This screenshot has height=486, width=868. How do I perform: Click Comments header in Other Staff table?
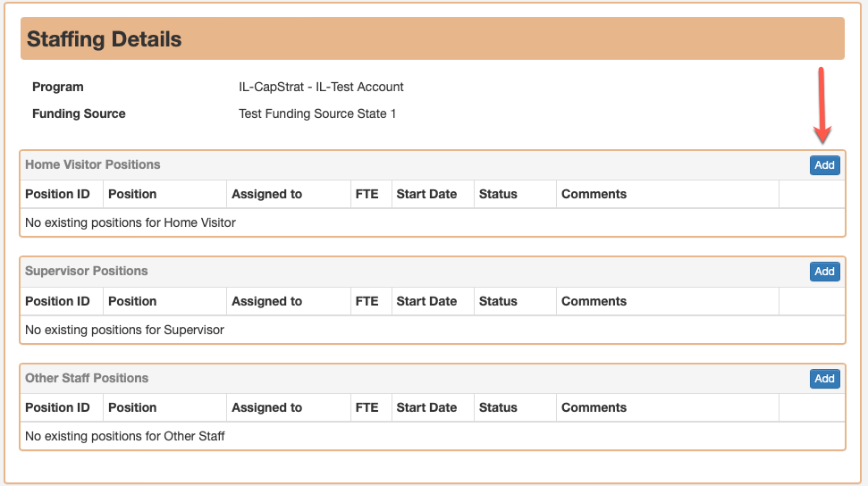tap(594, 407)
